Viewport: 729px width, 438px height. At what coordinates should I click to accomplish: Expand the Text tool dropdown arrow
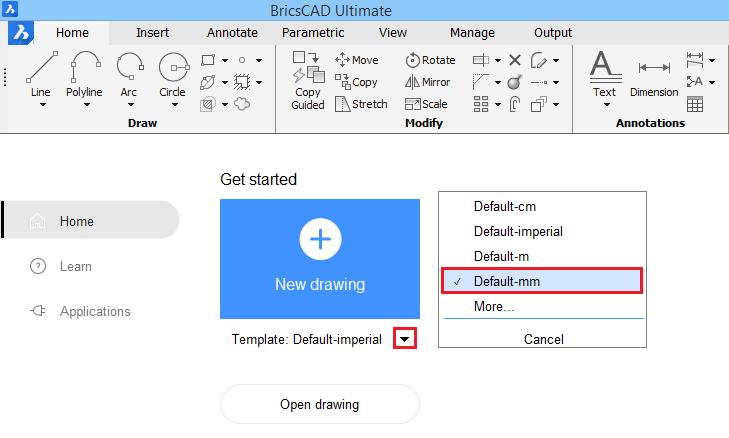click(607, 105)
